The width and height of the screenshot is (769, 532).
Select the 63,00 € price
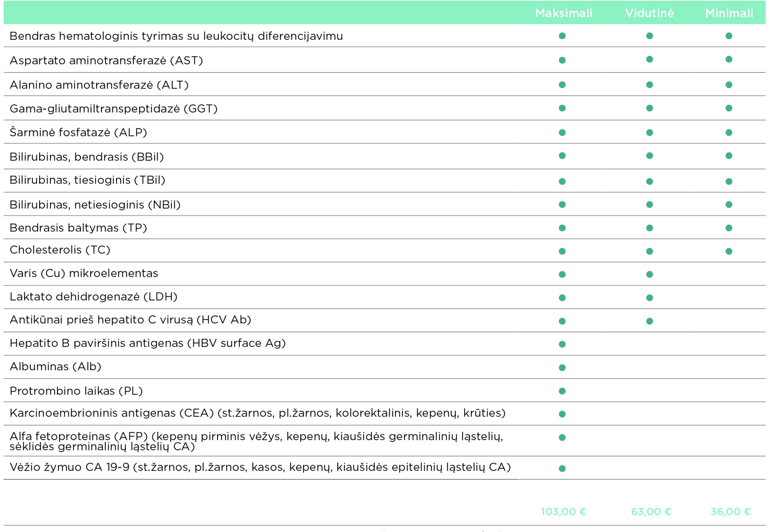651,512
